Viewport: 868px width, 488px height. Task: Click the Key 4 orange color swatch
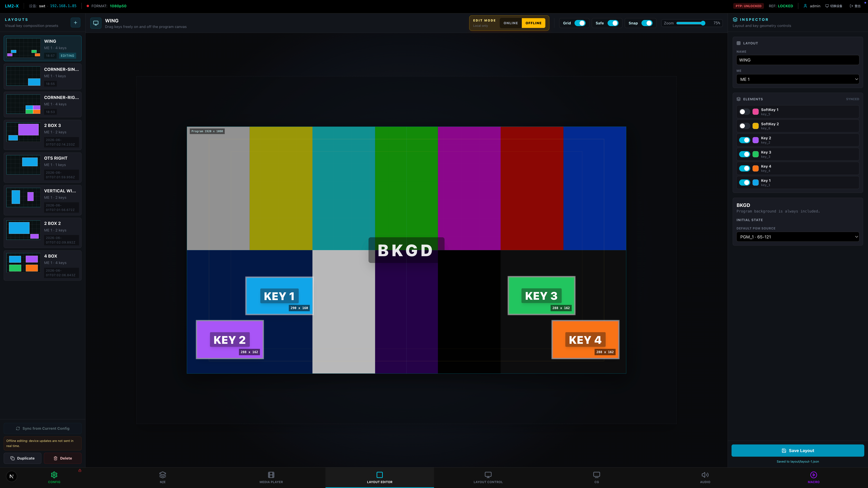click(x=756, y=168)
